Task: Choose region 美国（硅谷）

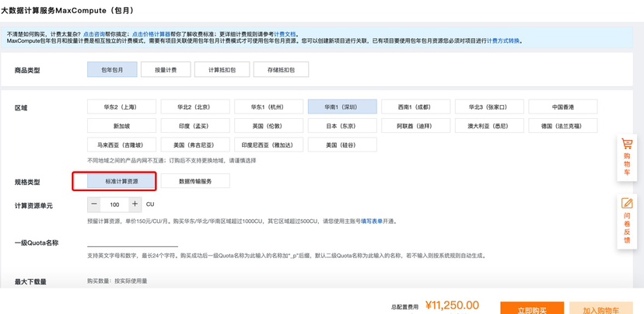Action: (x=342, y=145)
